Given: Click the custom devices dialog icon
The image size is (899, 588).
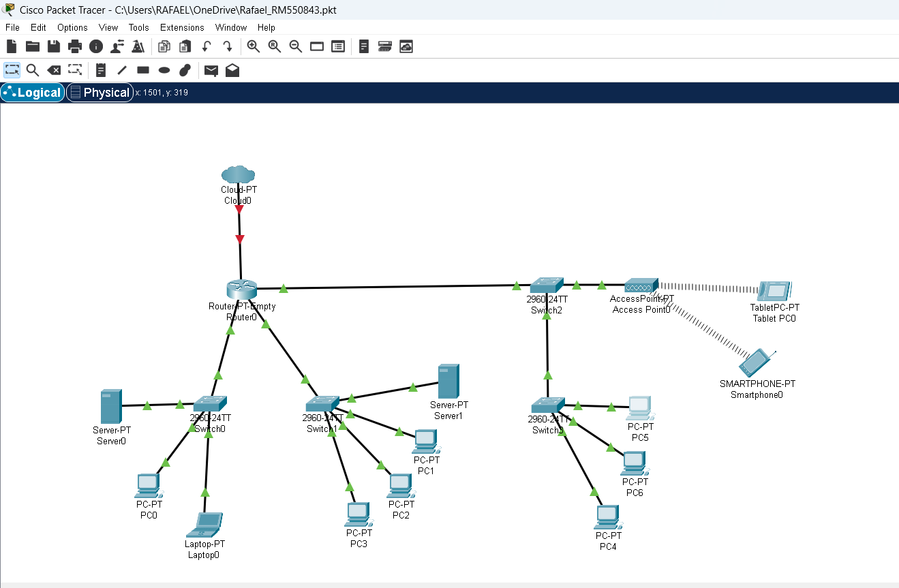Looking at the screenshot, I should (x=338, y=46).
